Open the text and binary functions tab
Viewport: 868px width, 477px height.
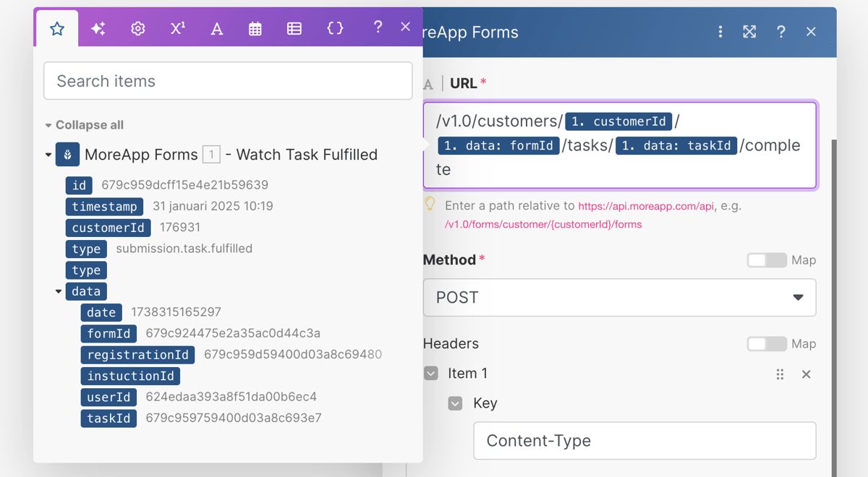tap(216, 28)
